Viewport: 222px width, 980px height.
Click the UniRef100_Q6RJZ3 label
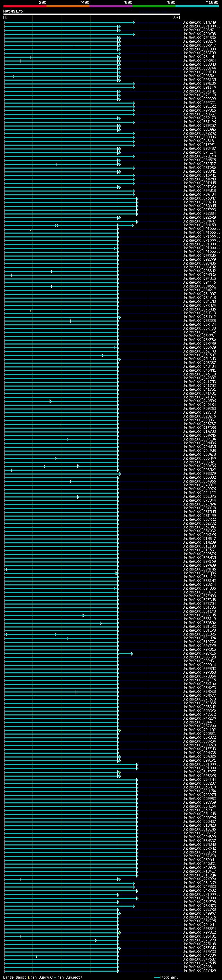[x=199, y=118]
